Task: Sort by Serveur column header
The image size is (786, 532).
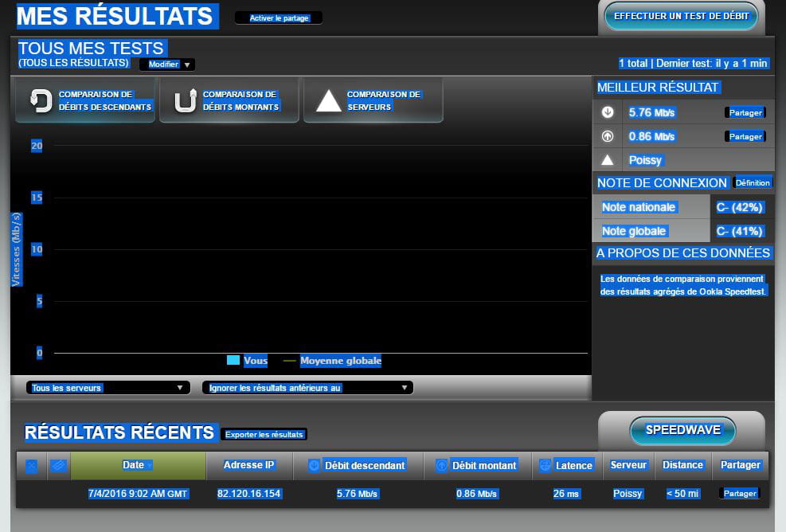Action: 628,465
